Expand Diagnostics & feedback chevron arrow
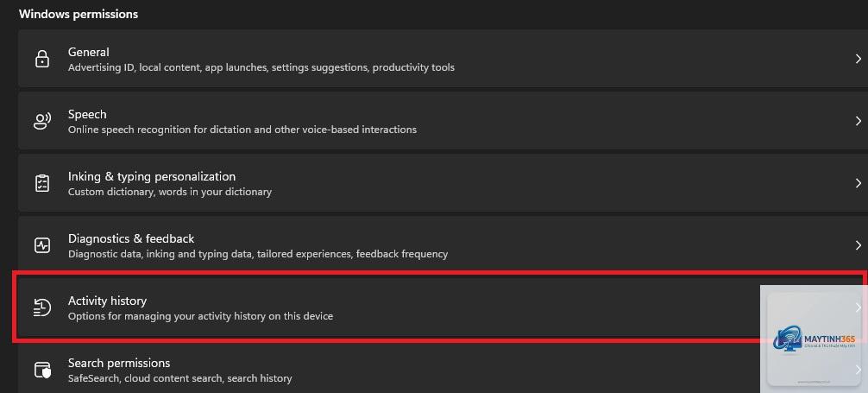The height and width of the screenshot is (393, 868). tap(859, 245)
